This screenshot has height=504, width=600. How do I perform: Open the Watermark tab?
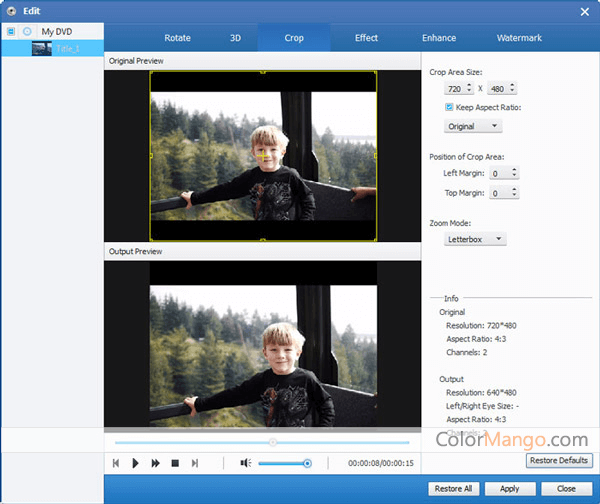519,38
